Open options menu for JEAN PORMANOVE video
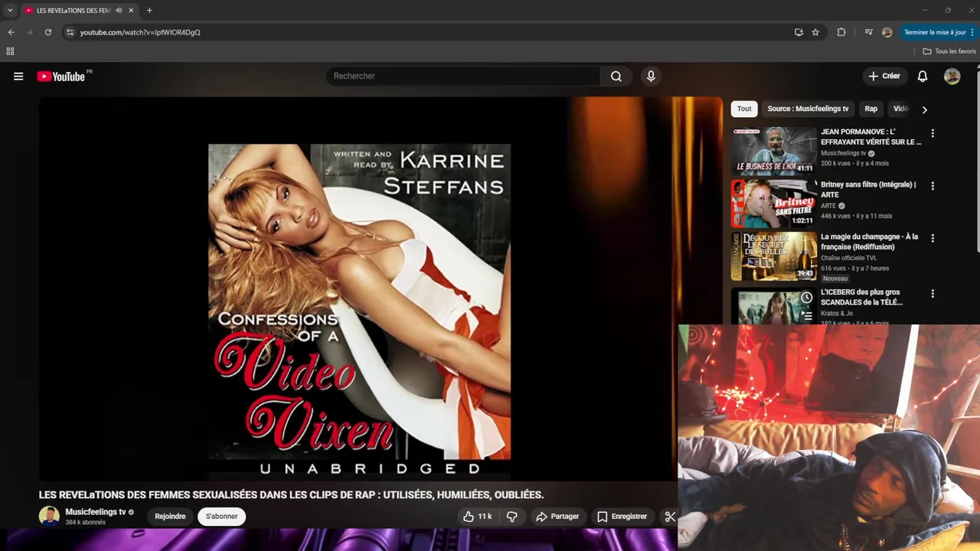The image size is (980, 551). coord(933,133)
